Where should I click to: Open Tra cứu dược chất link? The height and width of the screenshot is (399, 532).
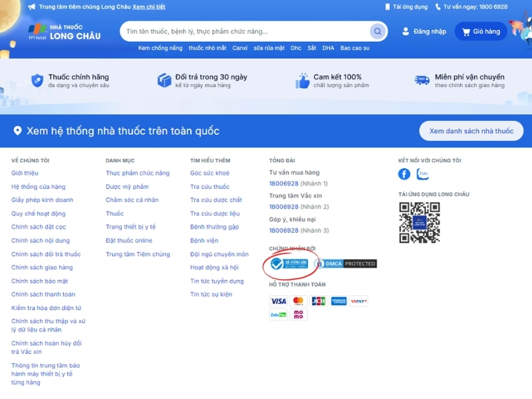point(216,200)
